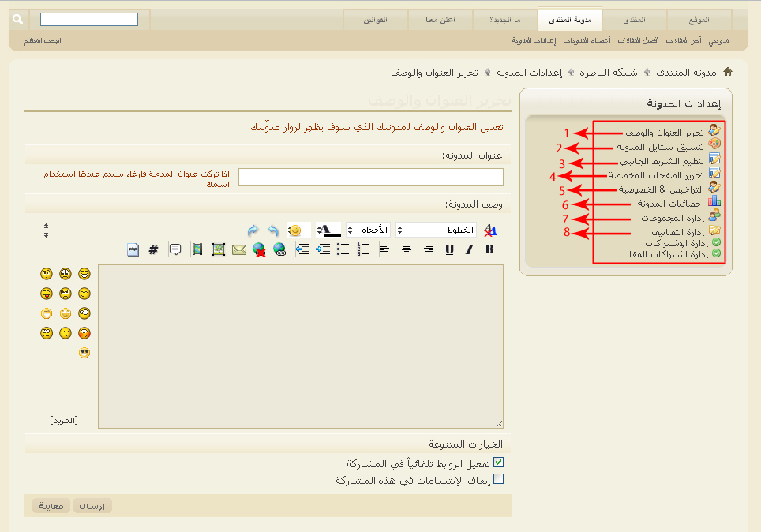Focus the blog description text area
761x532 pixels.
(301, 346)
